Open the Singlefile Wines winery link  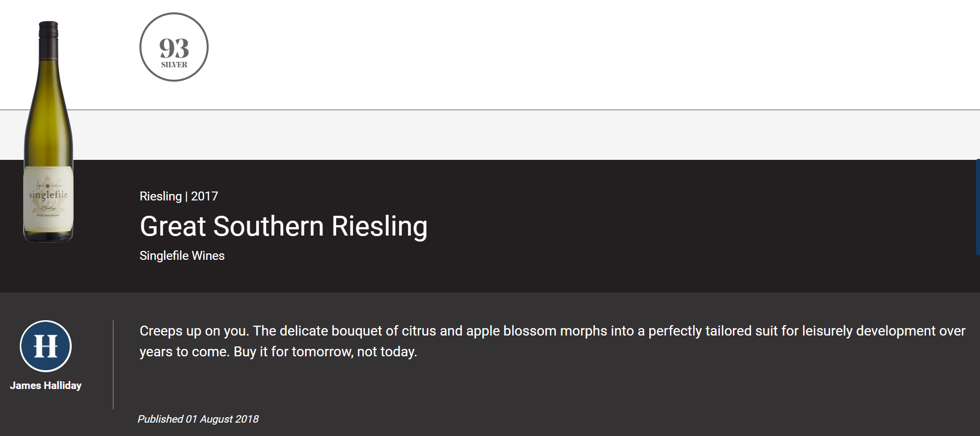pyautogui.click(x=182, y=256)
